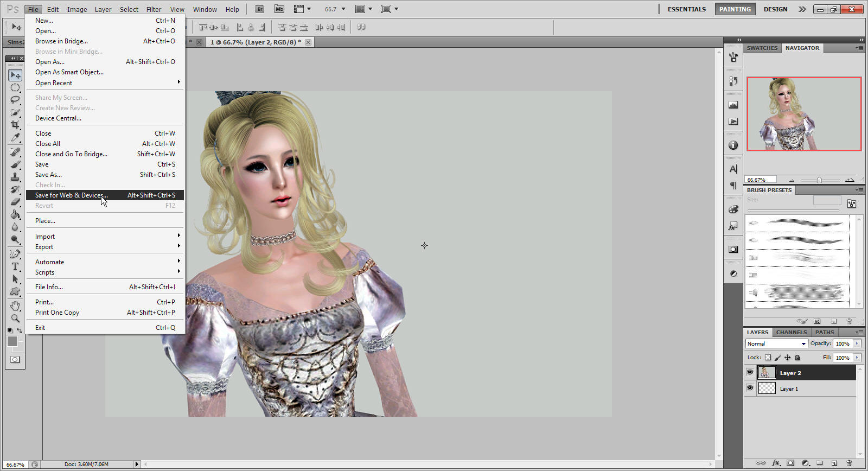Open the Normal blend mode dropdown

click(776, 343)
